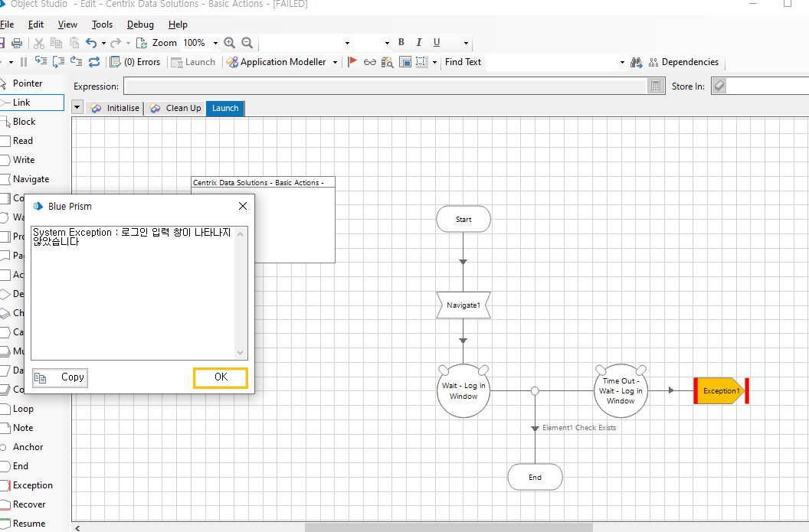The image size is (809, 532).
Task: Open the Dependencies view
Action: point(683,62)
